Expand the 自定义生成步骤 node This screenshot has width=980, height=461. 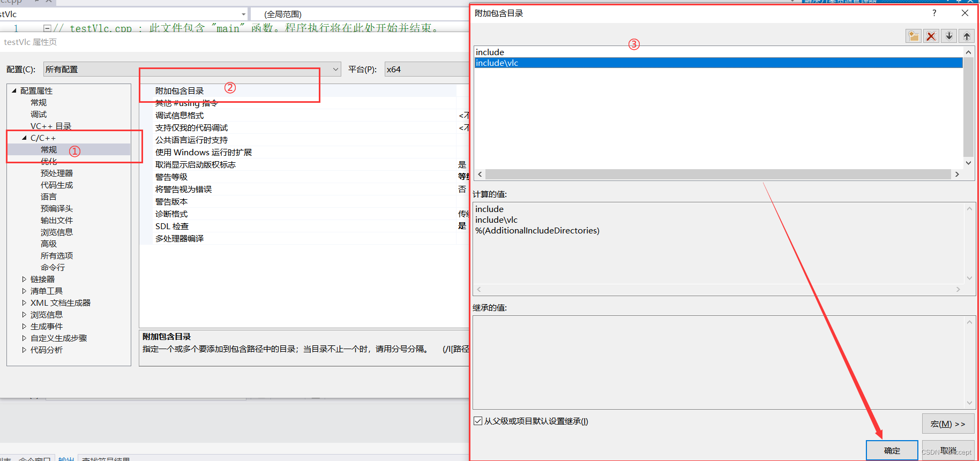click(x=24, y=338)
